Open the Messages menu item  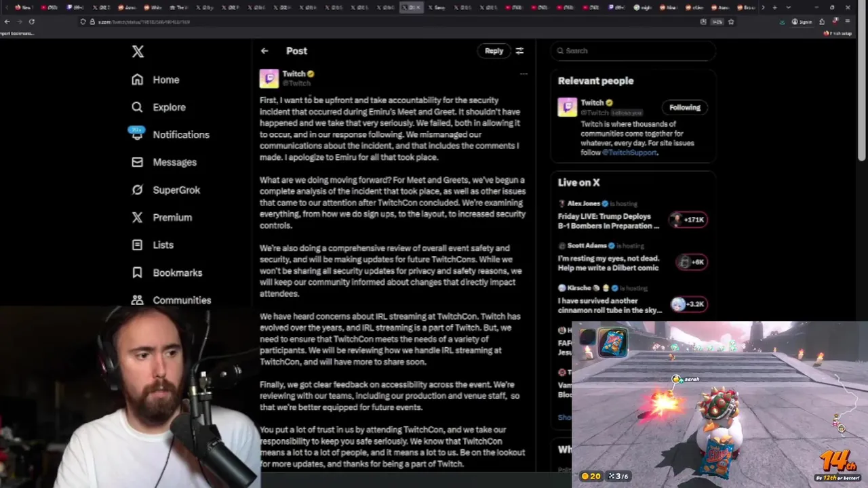(165, 162)
